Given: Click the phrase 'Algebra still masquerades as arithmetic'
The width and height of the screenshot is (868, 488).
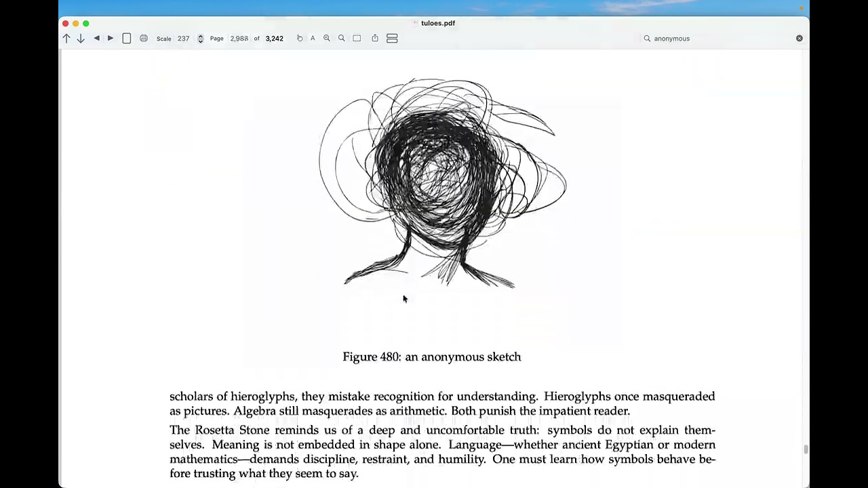Looking at the screenshot, I should (x=338, y=411).
